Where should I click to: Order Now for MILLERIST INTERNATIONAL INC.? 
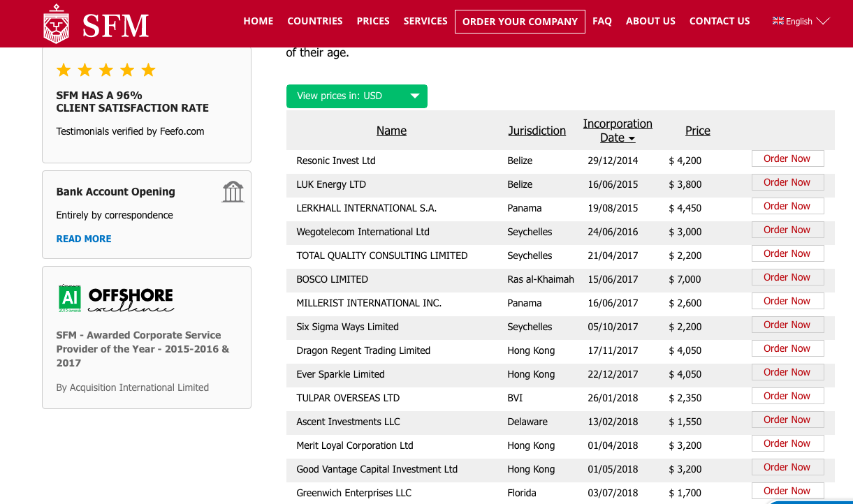pyautogui.click(x=787, y=301)
